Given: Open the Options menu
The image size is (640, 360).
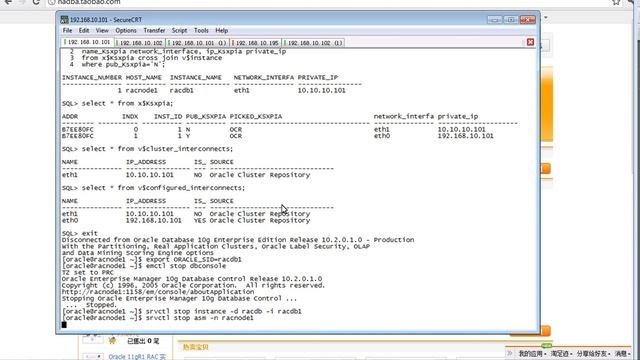Looking at the screenshot, I should click(x=126, y=31).
